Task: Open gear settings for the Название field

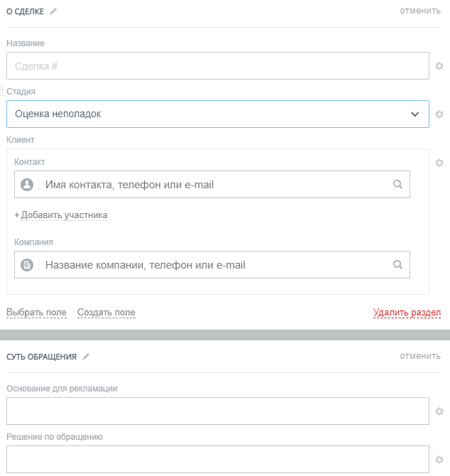Action: tap(439, 66)
